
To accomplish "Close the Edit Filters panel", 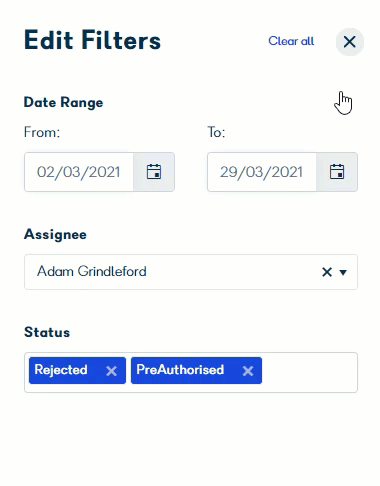I will tap(349, 42).
